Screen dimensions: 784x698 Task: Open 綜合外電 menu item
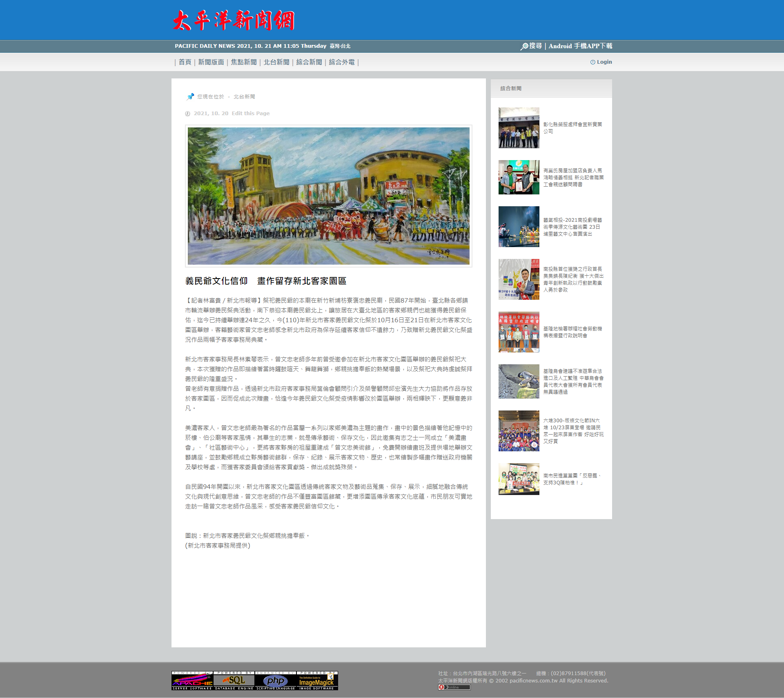(342, 62)
